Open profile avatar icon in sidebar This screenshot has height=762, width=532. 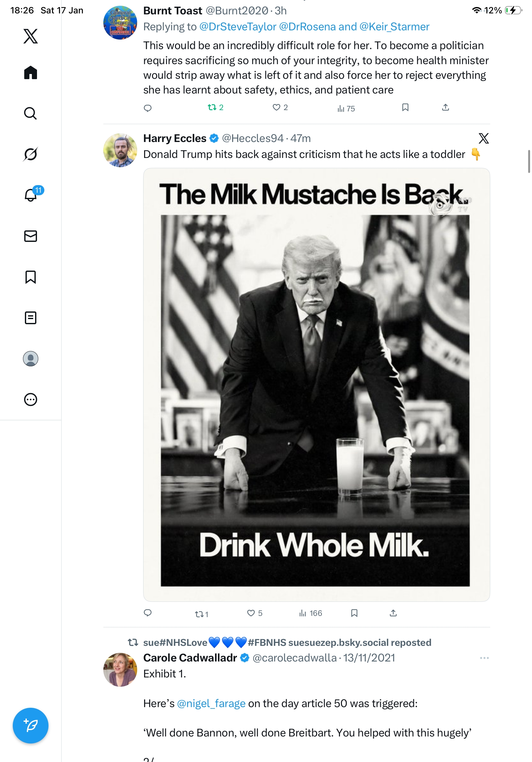coord(31,358)
